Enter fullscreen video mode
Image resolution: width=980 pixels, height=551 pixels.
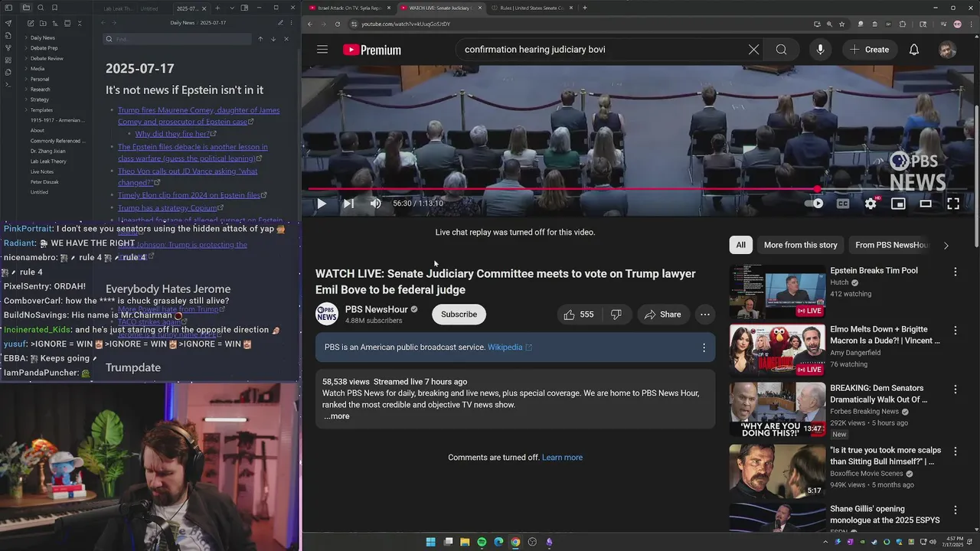tap(953, 204)
